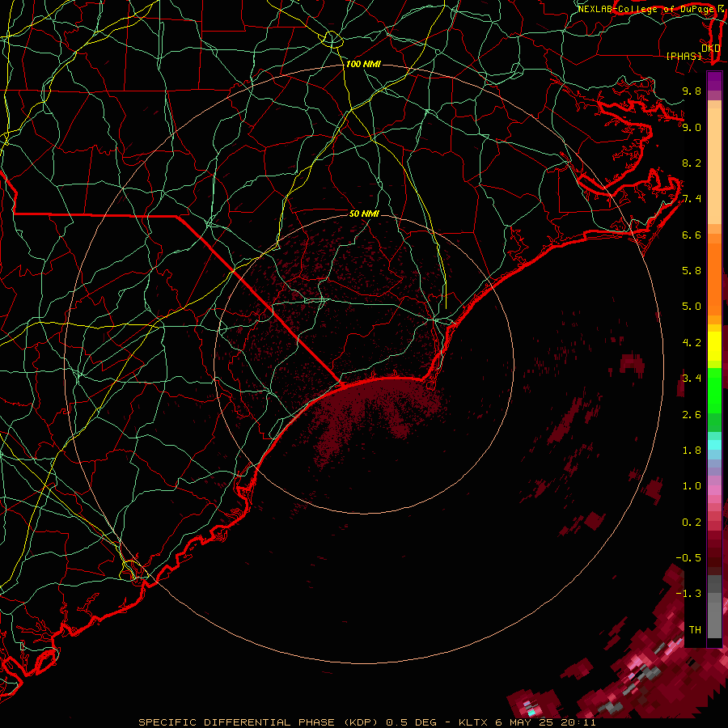Select the 6.6 legend value

[692, 235]
